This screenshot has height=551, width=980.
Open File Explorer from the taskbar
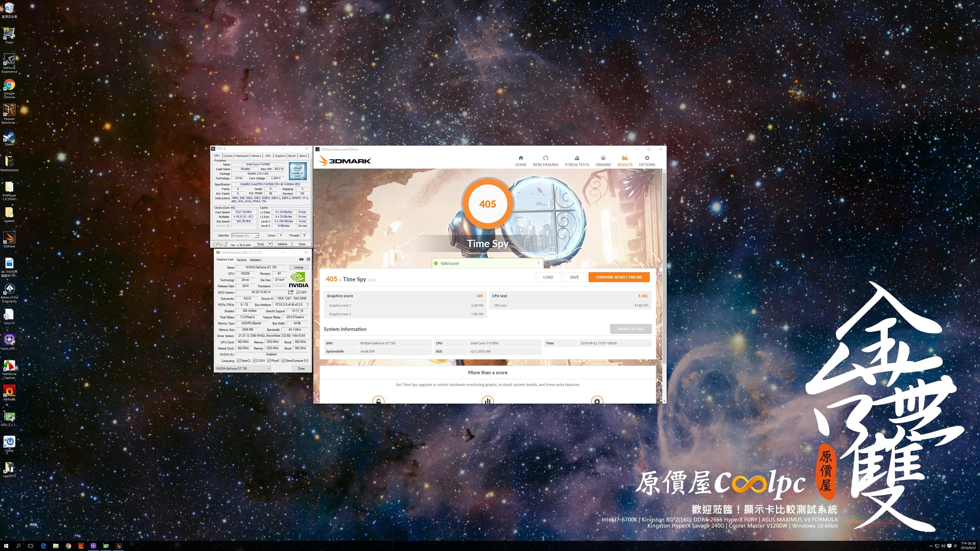click(56, 546)
